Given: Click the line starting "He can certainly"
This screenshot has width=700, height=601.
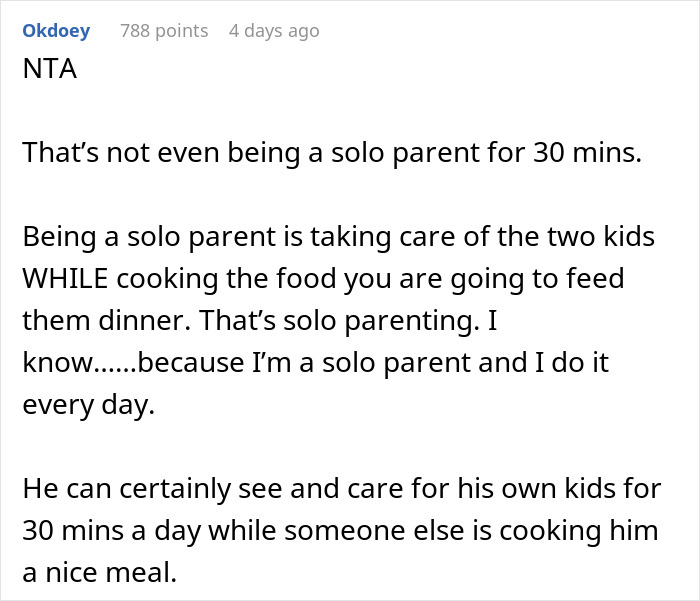Looking at the screenshot, I should [x=341, y=488].
